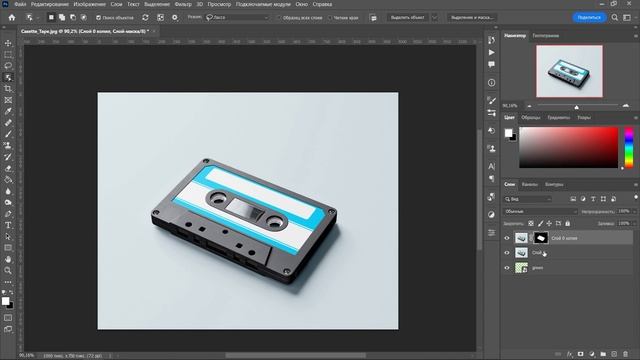Open the layer filter kind dropdown
Image resolution: width=640 pixels, height=360 pixels.
tap(528, 199)
